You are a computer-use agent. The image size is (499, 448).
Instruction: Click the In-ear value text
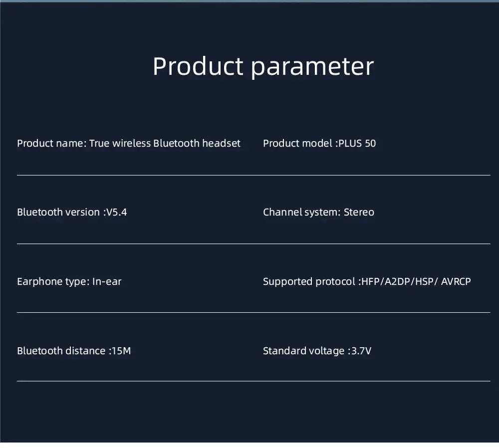coord(107,281)
